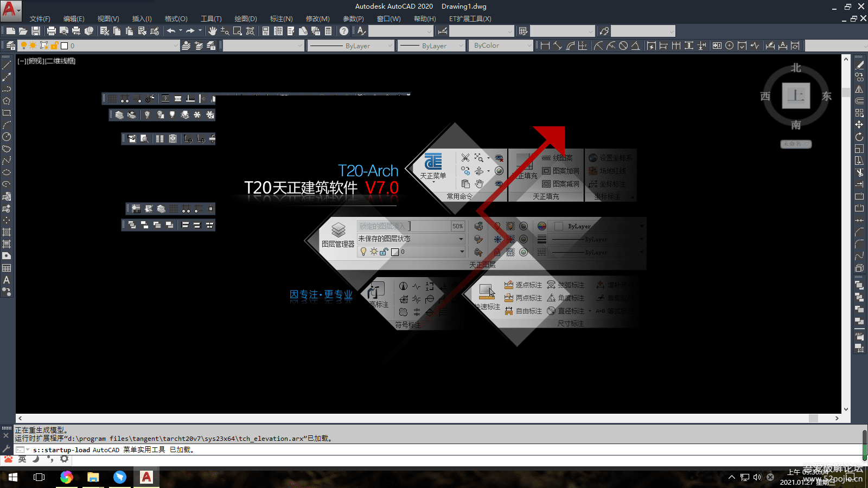The height and width of the screenshot is (488, 868).
Task: Click the Undo arrow icon
Action: 171,31
